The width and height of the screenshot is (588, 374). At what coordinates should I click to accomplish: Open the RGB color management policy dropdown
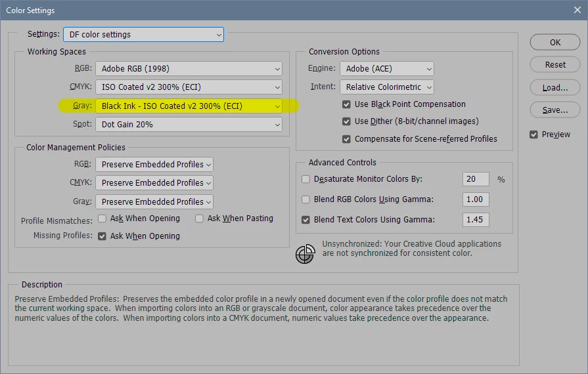point(154,164)
